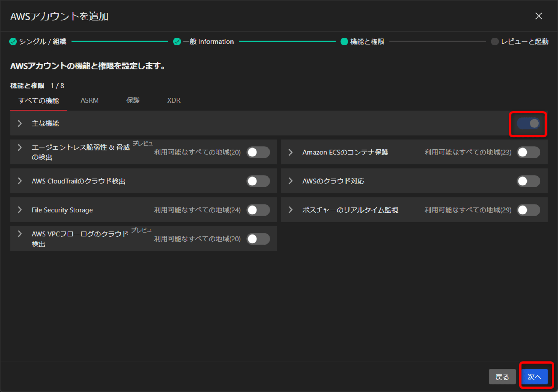558x392 pixels.
Task: Click the 一般 Information step checkmark icon
Action: [177, 42]
